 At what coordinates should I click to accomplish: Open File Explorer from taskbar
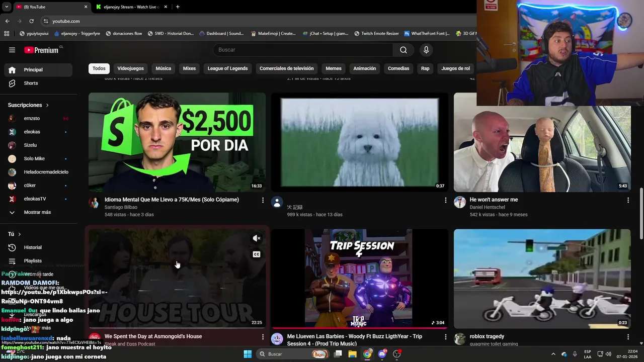click(353, 354)
